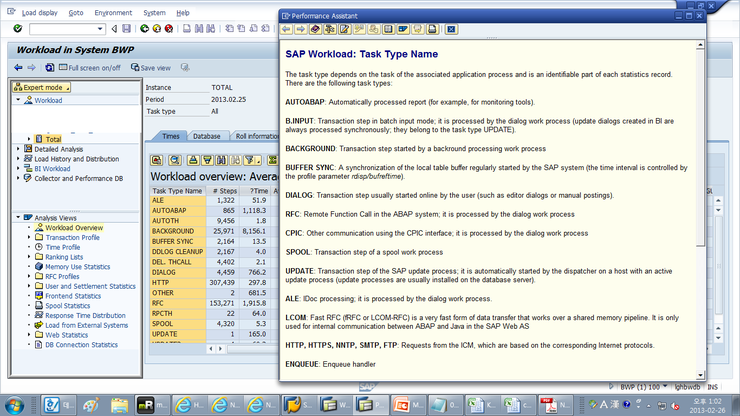Click the Performance Assistant vertical scrollbar
740x416 pixels.
(x=700, y=210)
